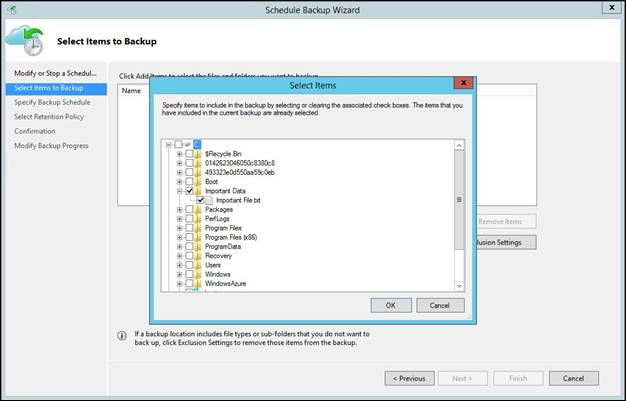Go to Modify or Stop a Schedule step
This screenshot has height=401, width=626.
tap(55, 73)
